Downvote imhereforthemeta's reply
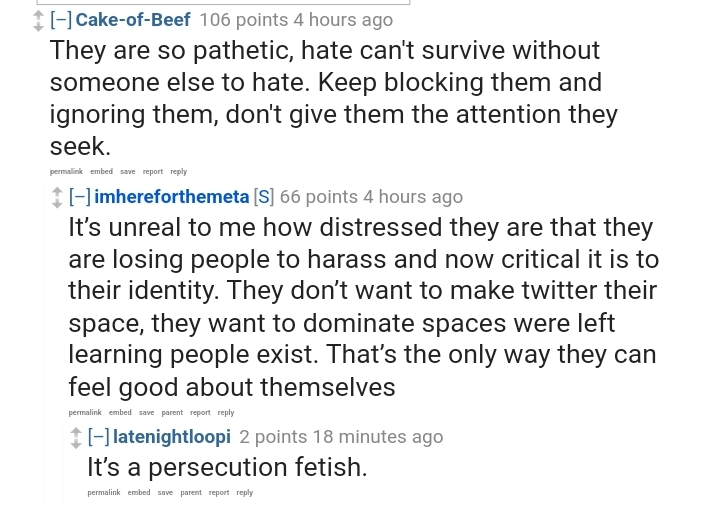Viewport: 720px width, 506px height. pos(57,204)
